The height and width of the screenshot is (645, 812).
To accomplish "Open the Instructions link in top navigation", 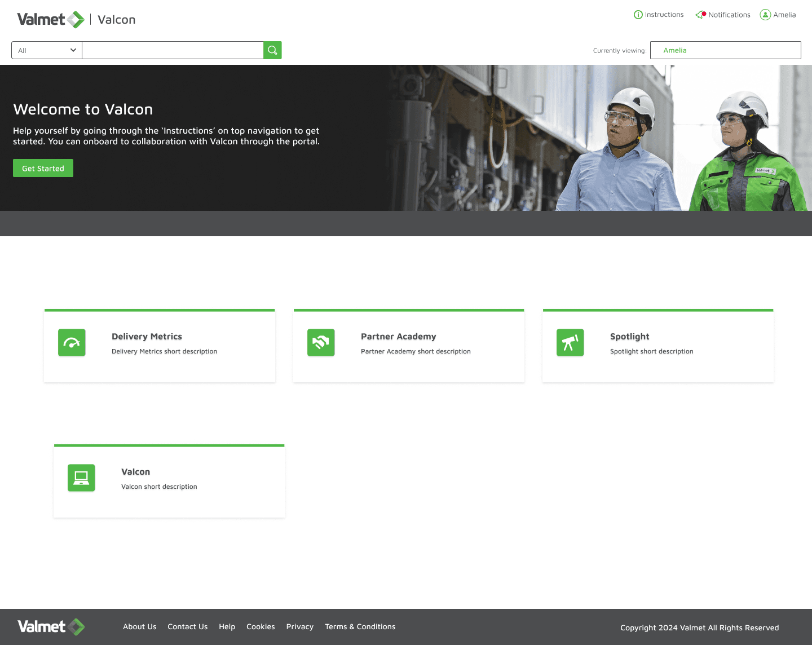I will (x=664, y=15).
